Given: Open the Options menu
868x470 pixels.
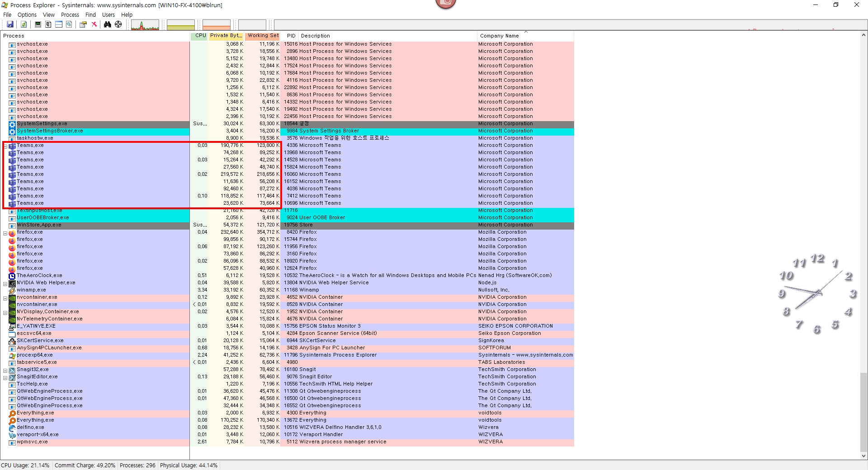Looking at the screenshot, I should (27, 15).
